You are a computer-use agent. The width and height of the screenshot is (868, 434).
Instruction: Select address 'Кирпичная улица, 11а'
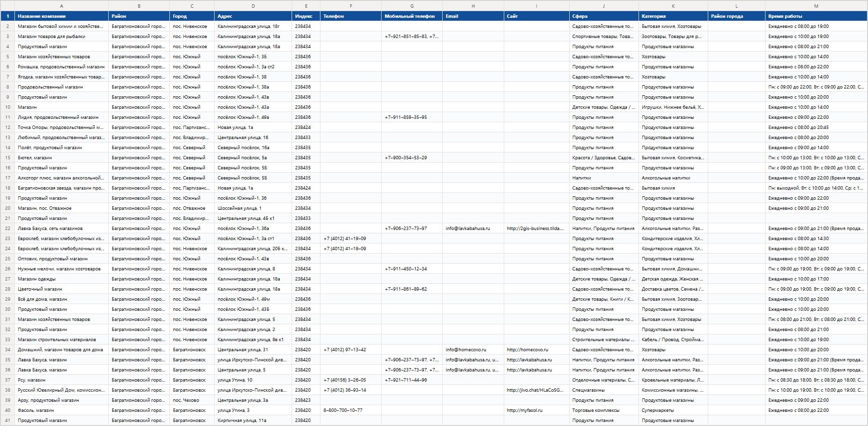click(253, 421)
